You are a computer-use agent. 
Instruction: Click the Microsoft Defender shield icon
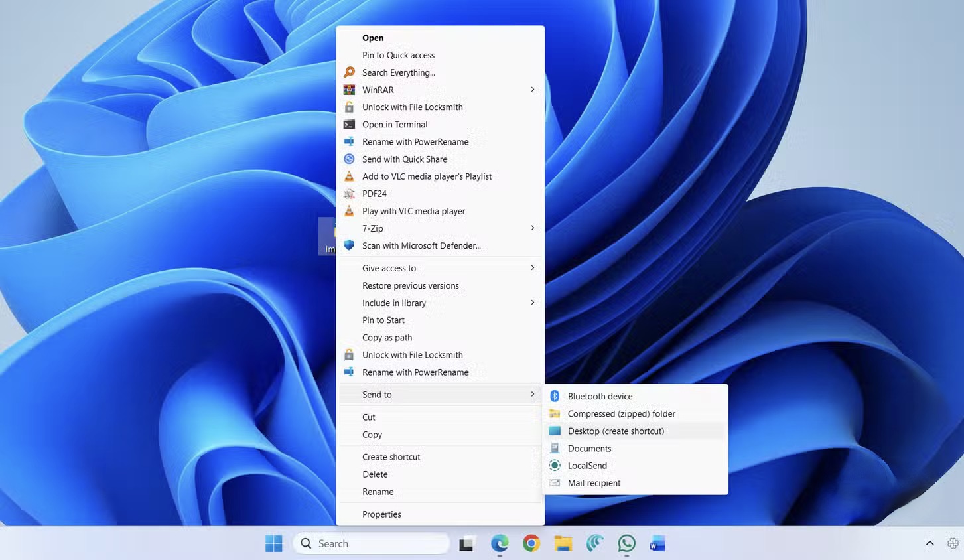click(350, 245)
